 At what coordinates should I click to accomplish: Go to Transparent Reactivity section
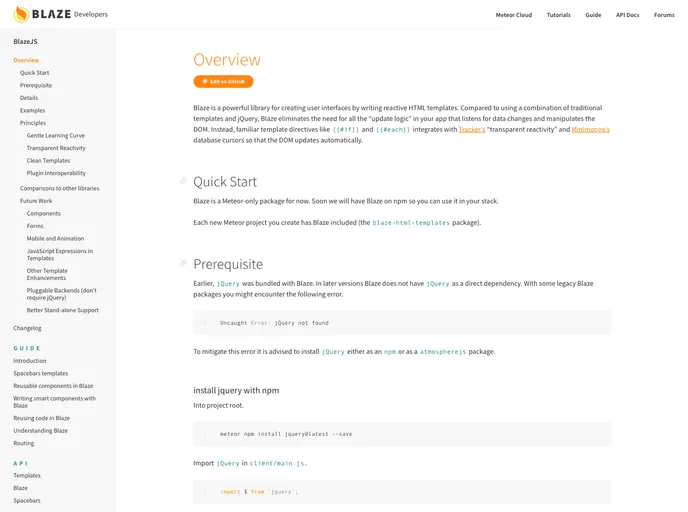(x=56, y=148)
